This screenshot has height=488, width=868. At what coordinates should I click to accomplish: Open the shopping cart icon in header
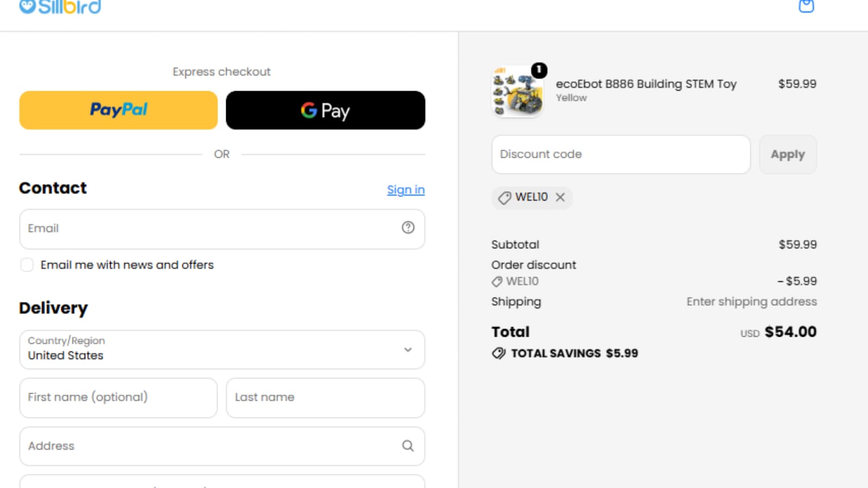pyautogui.click(x=806, y=5)
